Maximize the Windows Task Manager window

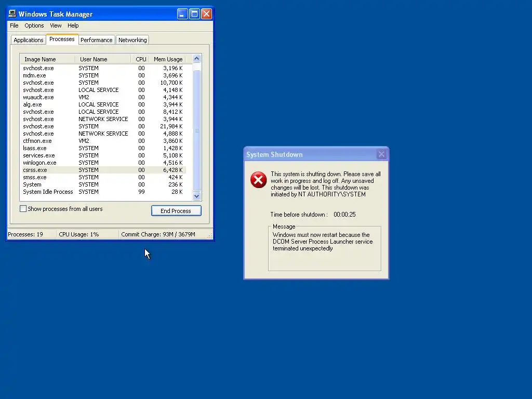tap(194, 14)
